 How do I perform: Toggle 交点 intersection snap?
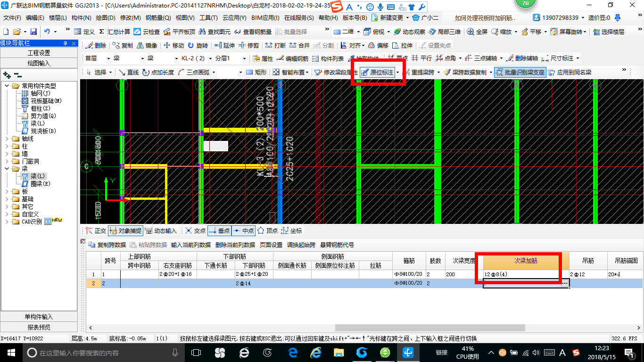pos(196,230)
